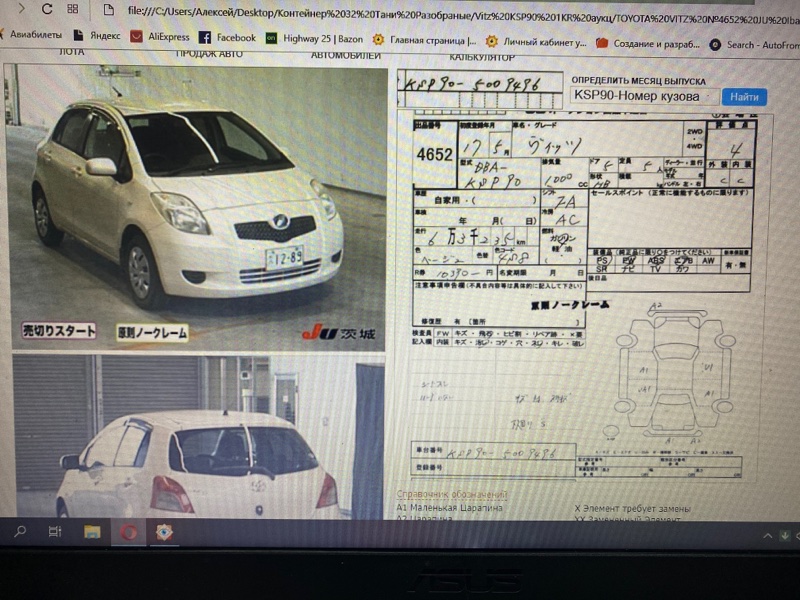Select the ПРОДАЖ АВТО navigation item
Viewport: 800px width, 600px height.
click(x=209, y=54)
